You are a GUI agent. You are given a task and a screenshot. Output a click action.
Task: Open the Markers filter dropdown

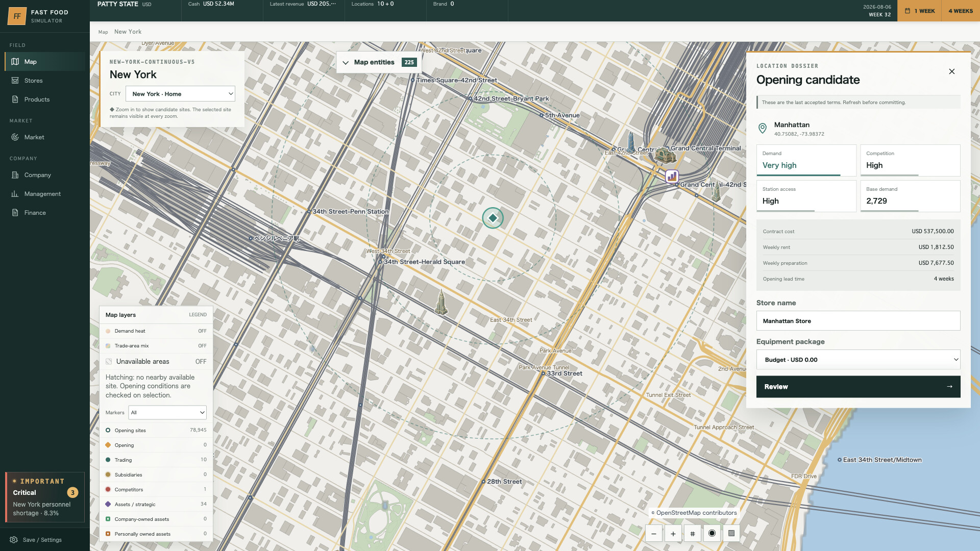[167, 413]
